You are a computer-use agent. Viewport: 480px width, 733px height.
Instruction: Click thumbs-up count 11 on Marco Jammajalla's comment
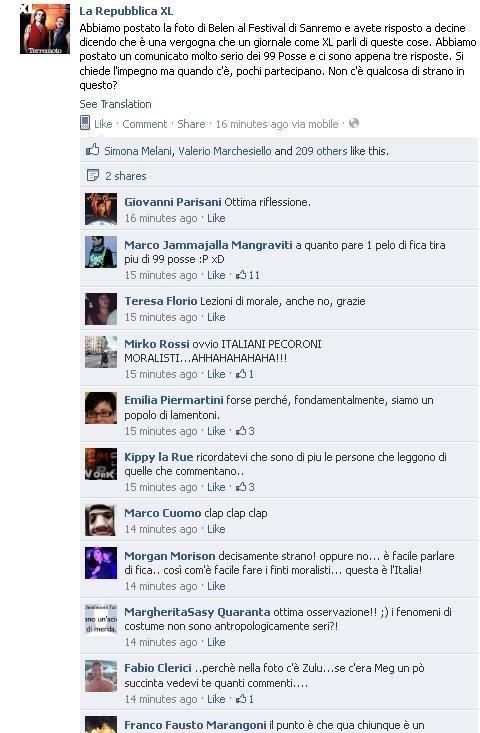(247, 275)
